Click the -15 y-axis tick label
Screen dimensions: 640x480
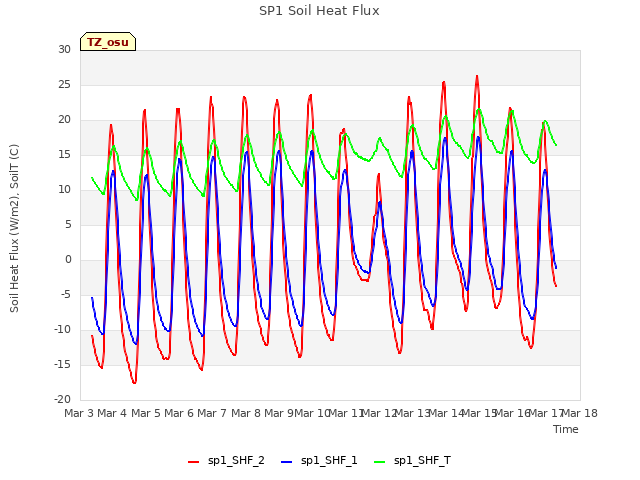click(62, 365)
